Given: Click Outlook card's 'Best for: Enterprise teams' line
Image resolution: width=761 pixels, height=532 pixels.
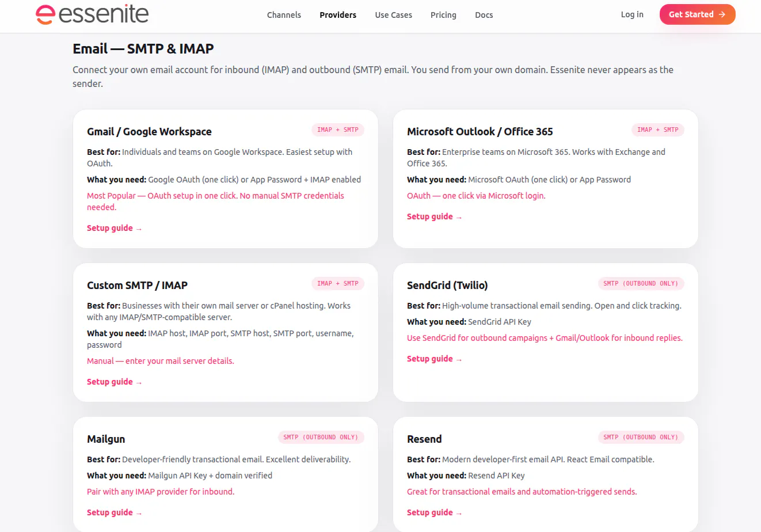Looking at the screenshot, I should (x=536, y=158).
